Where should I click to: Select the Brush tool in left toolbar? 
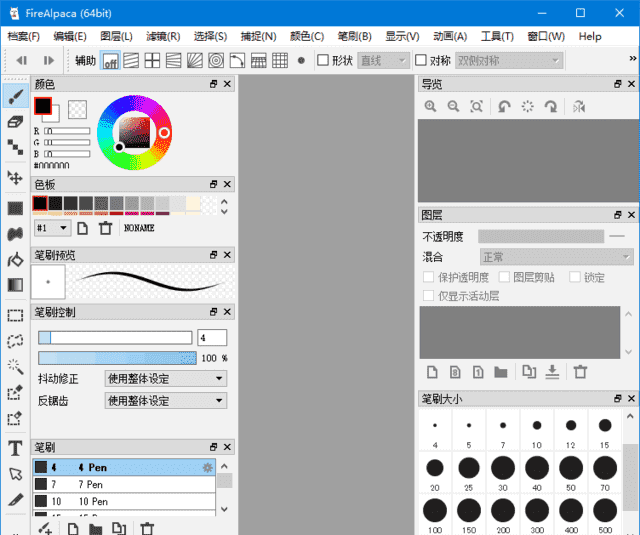[16, 97]
